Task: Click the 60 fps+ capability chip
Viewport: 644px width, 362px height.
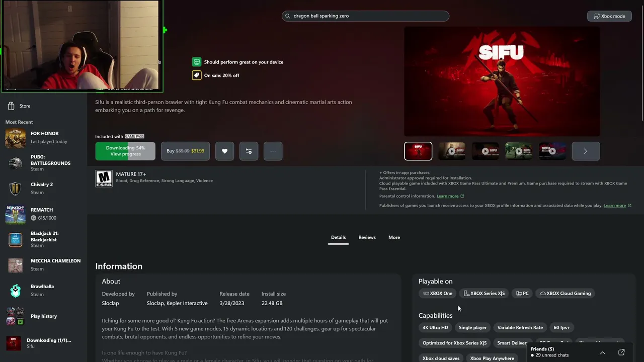Action: click(562, 328)
